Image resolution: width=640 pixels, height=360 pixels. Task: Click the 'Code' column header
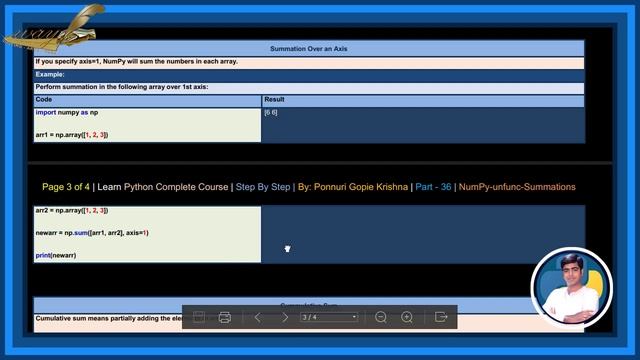[44, 100]
